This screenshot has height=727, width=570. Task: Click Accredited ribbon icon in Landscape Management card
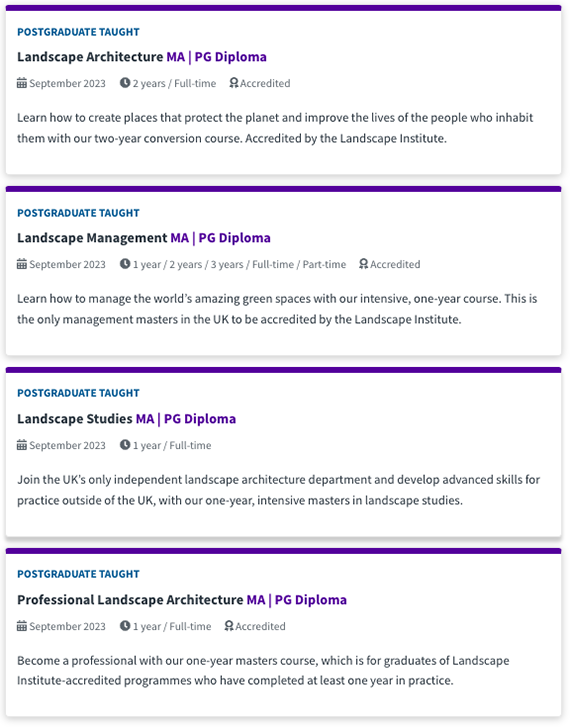[x=364, y=264]
